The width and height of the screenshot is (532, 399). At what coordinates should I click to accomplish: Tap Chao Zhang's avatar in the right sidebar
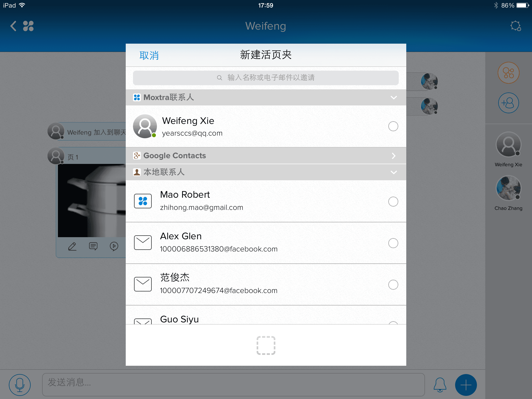(x=508, y=188)
